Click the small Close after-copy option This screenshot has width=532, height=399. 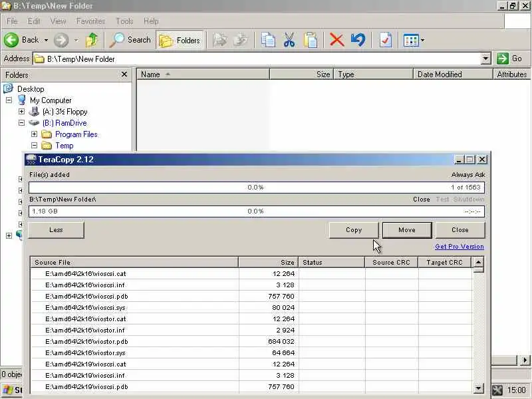[422, 199]
